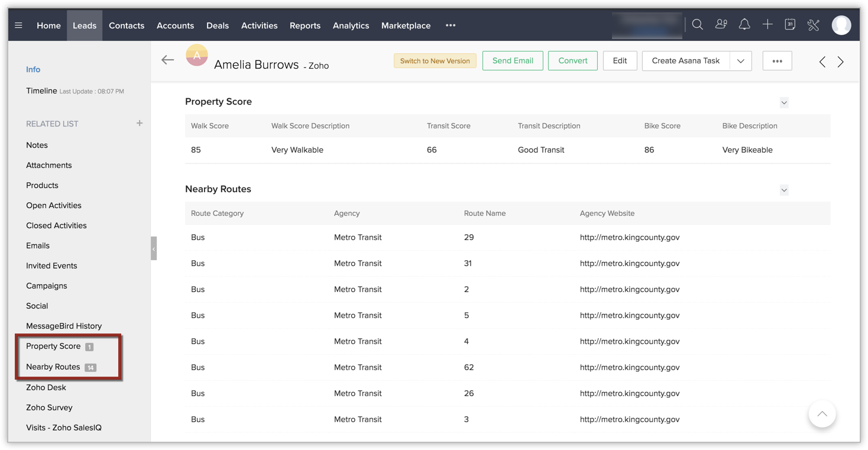This screenshot has height=450, width=868.
Task: Open the notifications bell
Action: click(744, 25)
